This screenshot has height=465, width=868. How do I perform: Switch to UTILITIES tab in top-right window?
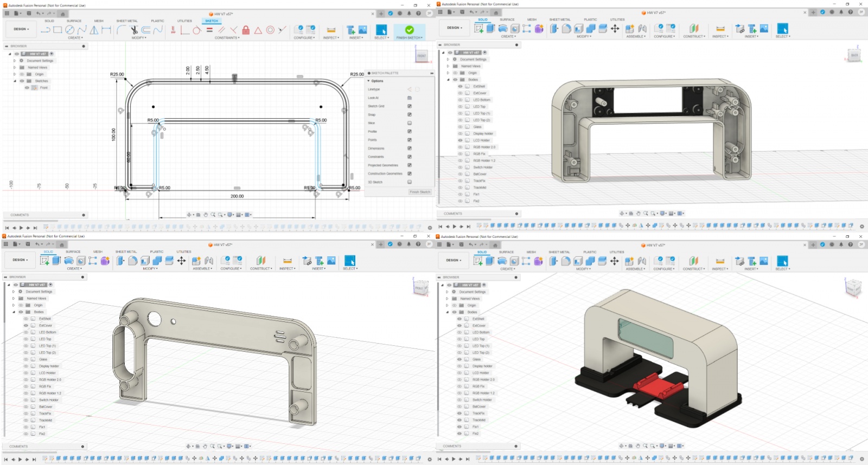(617, 20)
